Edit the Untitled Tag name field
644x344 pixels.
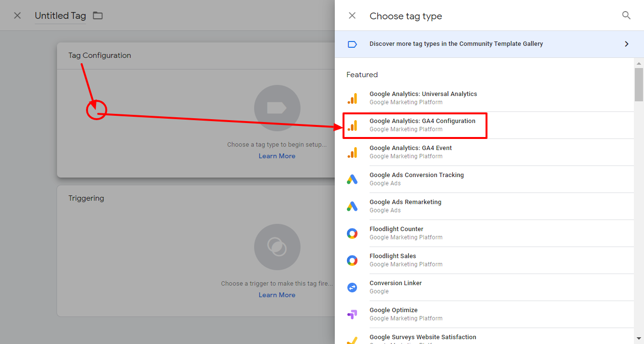pos(60,15)
